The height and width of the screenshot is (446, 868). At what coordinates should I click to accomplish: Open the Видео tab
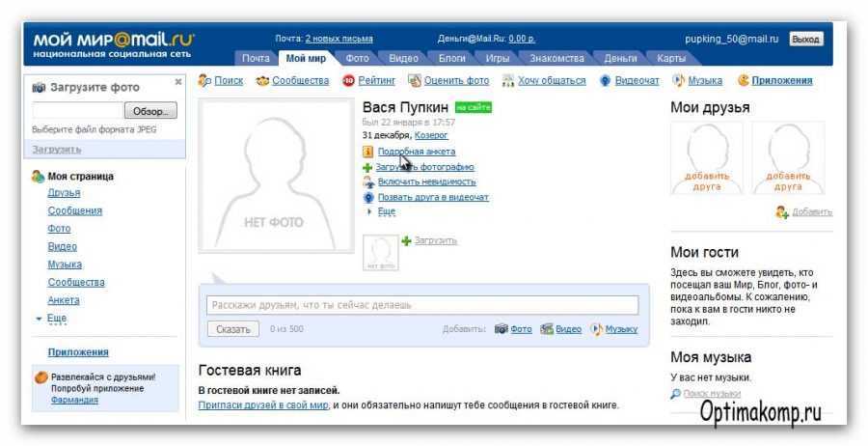coord(403,58)
